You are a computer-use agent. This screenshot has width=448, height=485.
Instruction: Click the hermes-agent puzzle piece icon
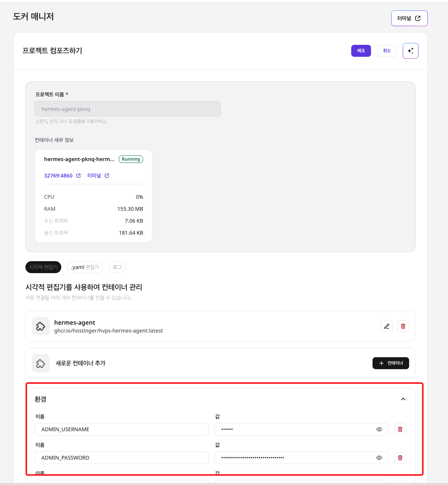coord(41,326)
